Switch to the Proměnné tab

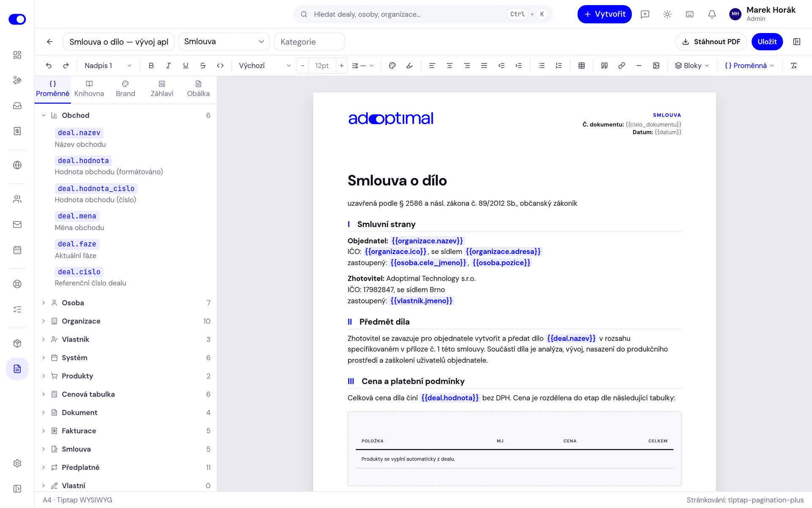[x=52, y=89]
